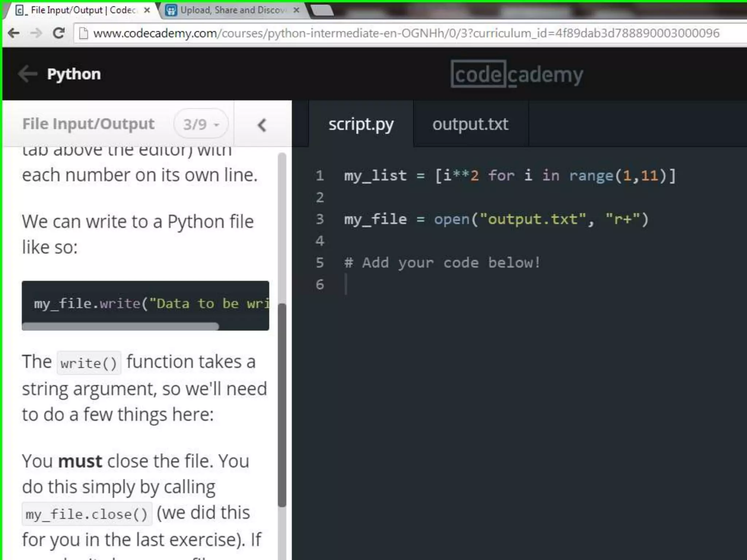Collapse the instructions panel with chevron
The width and height of the screenshot is (747, 560).
(x=262, y=125)
